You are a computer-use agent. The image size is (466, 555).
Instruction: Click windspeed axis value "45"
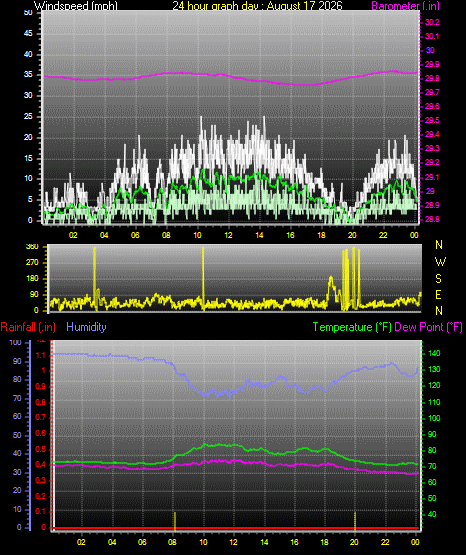pos(28,33)
